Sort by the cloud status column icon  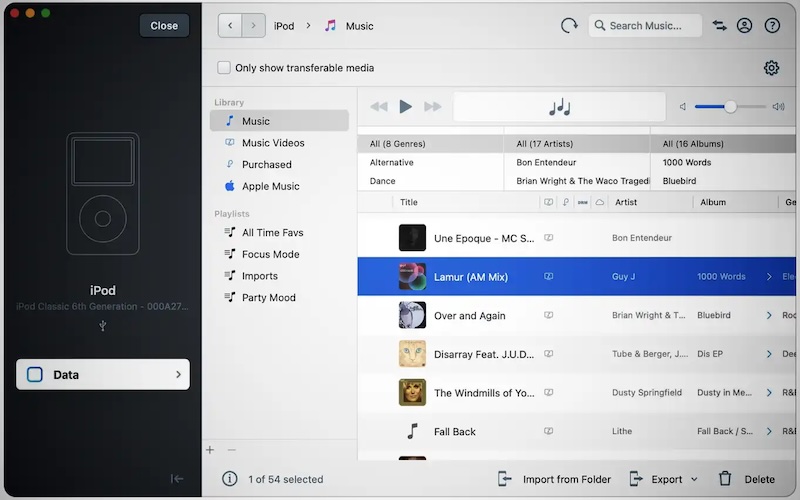(600, 202)
